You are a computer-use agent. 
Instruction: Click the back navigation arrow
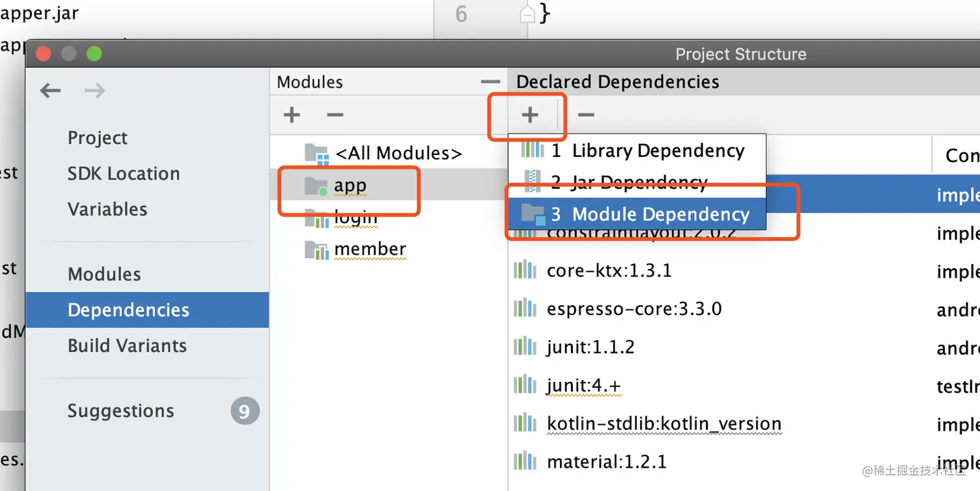click(51, 91)
